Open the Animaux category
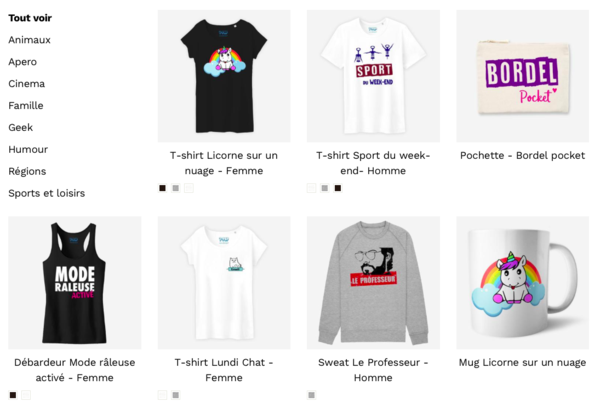This screenshot has width=600, height=414. (29, 40)
